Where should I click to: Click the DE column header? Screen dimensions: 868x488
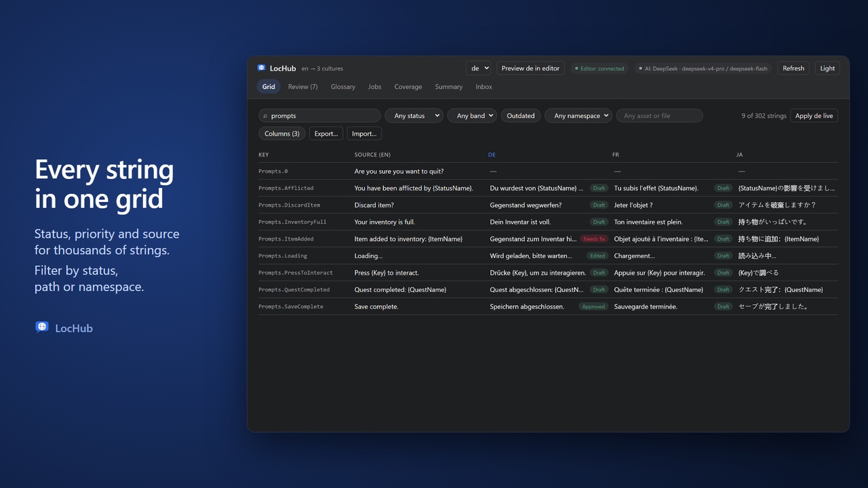(x=492, y=155)
